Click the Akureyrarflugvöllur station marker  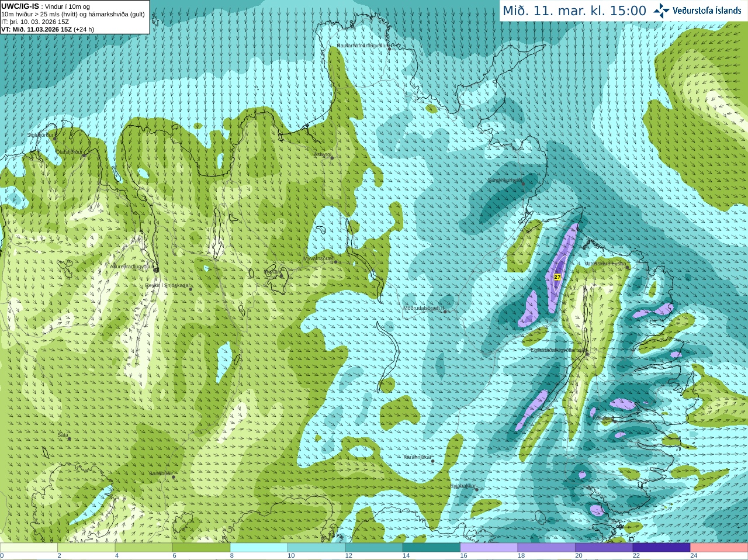click(155, 269)
